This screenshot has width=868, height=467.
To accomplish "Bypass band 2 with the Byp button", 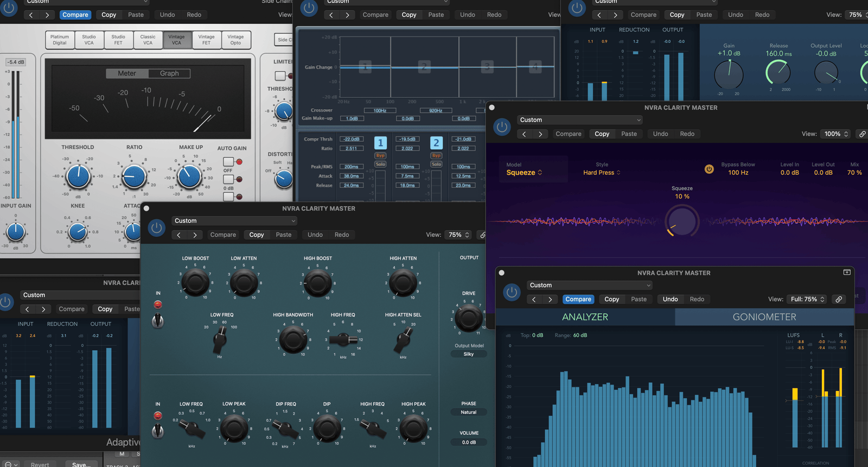I will tap(436, 156).
